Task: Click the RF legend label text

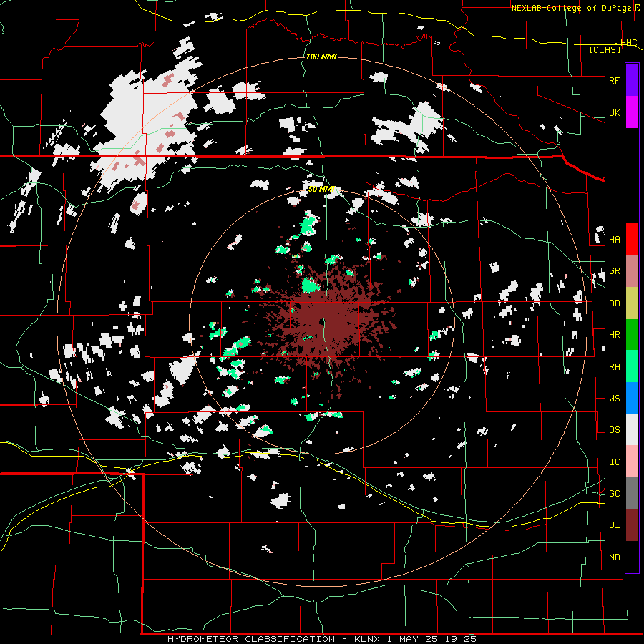Action: click(x=614, y=80)
